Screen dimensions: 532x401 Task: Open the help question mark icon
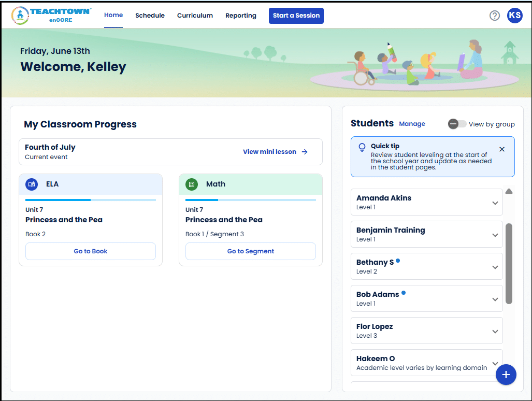494,16
